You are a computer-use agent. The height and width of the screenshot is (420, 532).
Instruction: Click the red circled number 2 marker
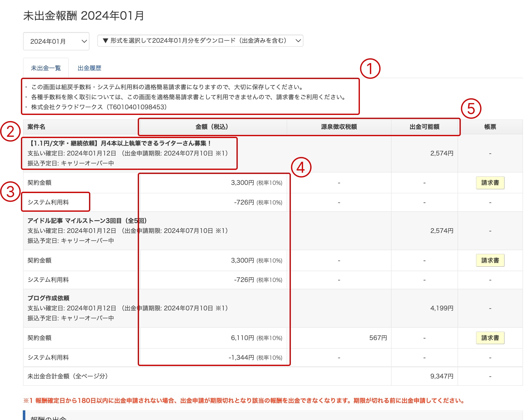pos(10,131)
